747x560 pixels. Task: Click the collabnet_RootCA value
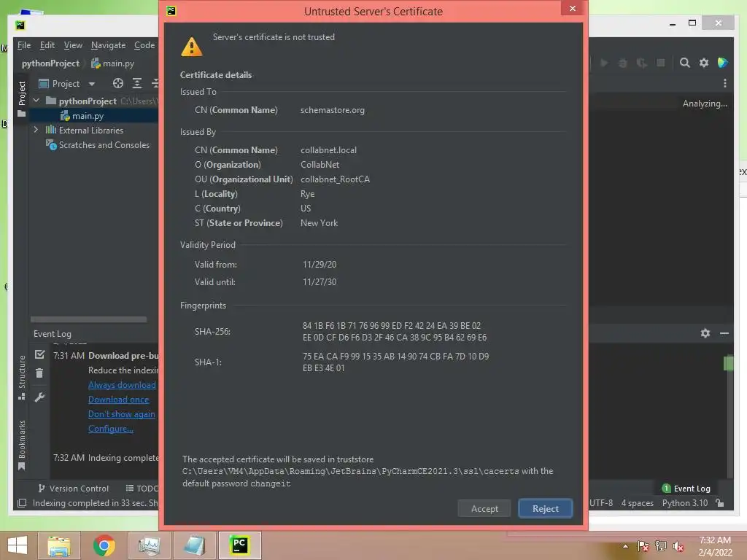click(x=335, y=179)
